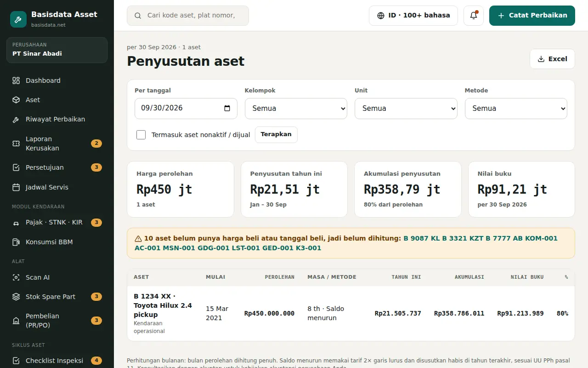Expand the Kelompok dropdown
The image size is (588, 368).
tap(296, 109)
